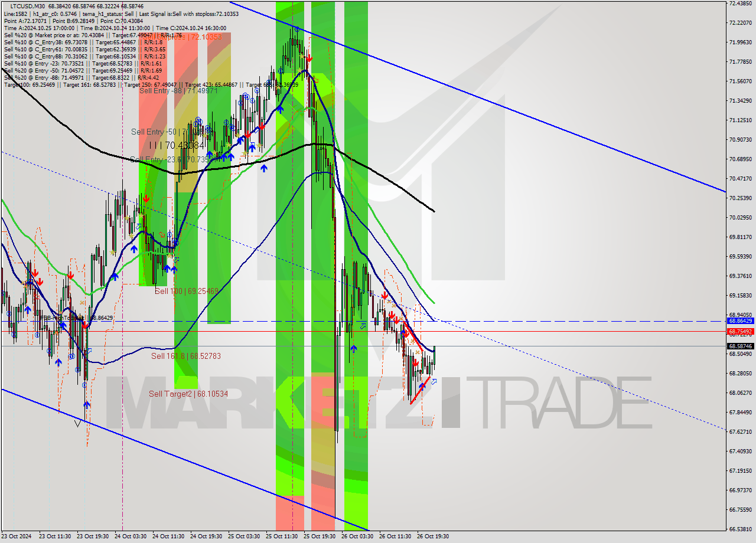Click the 72.43840 price axis label
Image resolution: width=756 pixels, height=543 pixels.
(740, 4)
